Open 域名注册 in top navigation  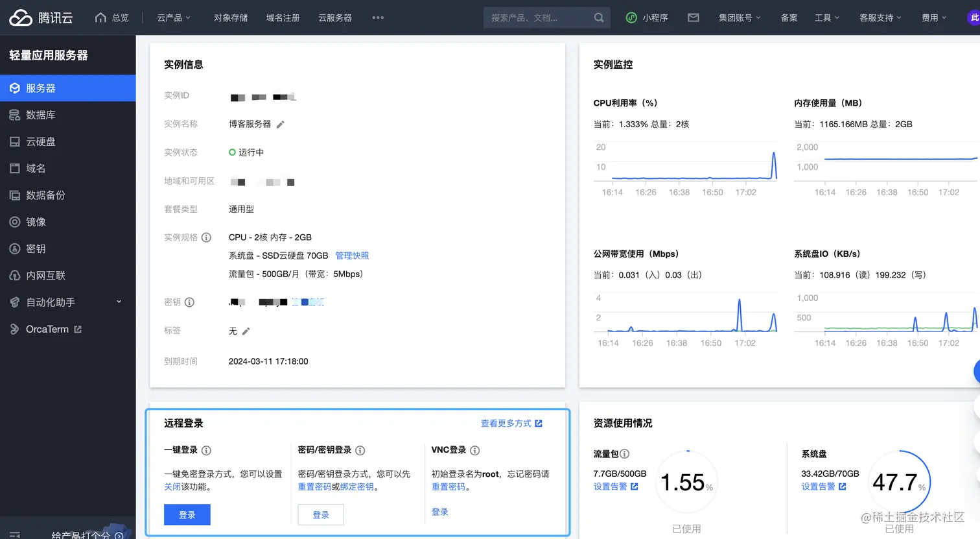click(x=283, y=18)
